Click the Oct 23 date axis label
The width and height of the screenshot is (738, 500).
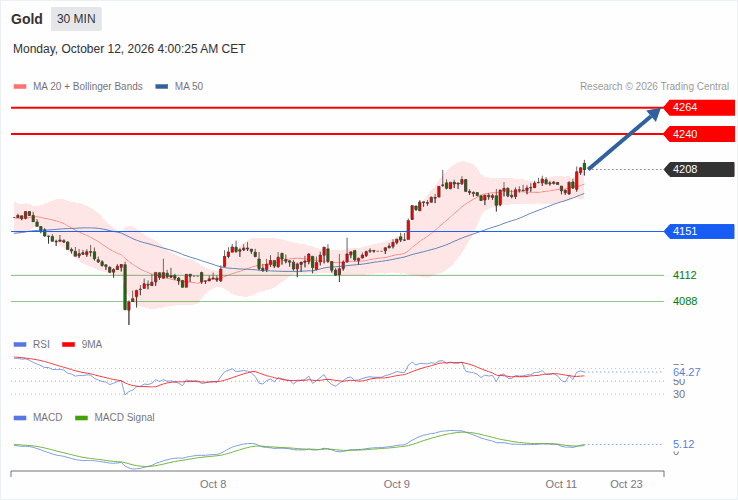626,484
